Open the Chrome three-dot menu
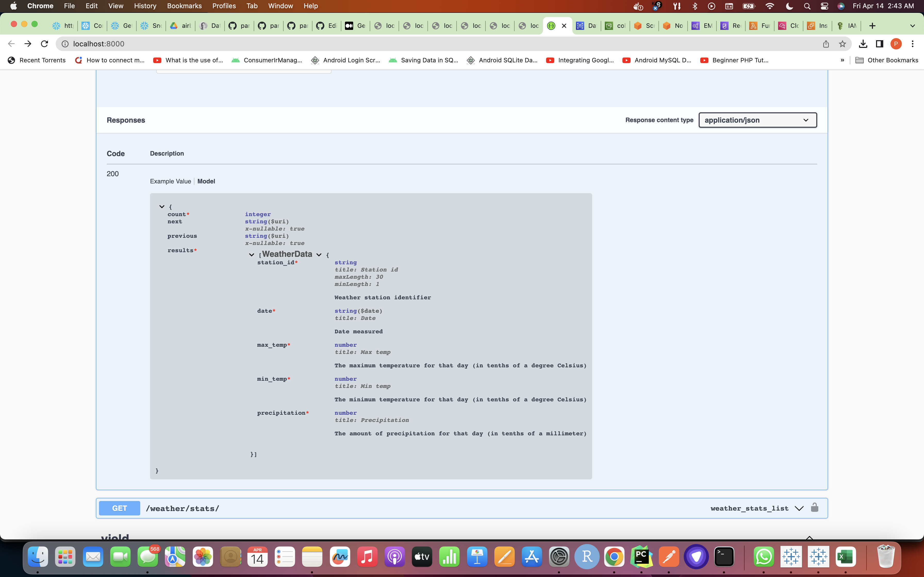 pos(913,44)
